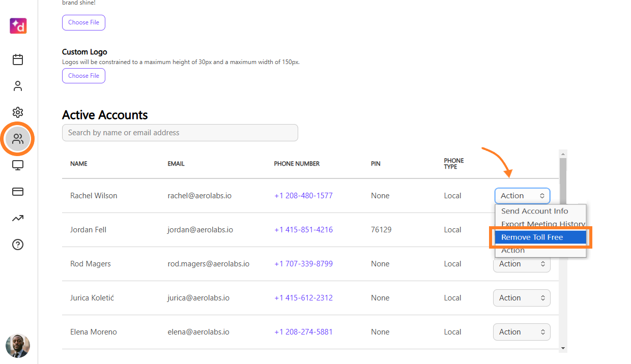Click the NAME column header
Image resolution: width=631 pixels, height=364 pixels.
pos(79,164)
